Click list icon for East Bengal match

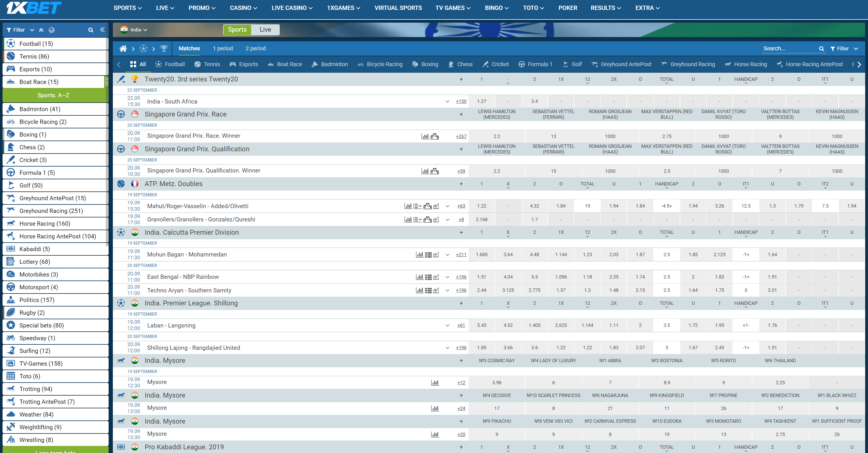tap(428, 277)
